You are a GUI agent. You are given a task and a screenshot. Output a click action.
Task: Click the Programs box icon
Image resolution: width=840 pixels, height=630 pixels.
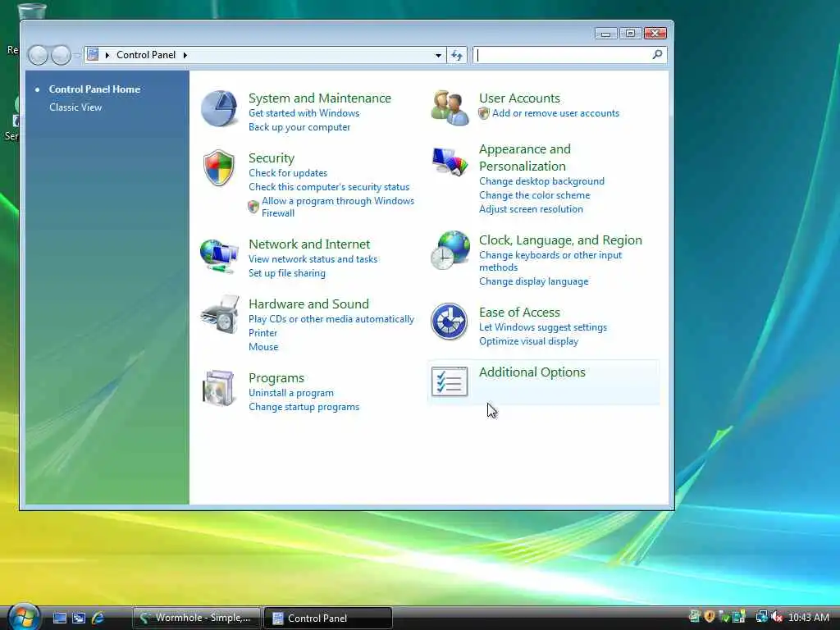(x=218, y=388)
